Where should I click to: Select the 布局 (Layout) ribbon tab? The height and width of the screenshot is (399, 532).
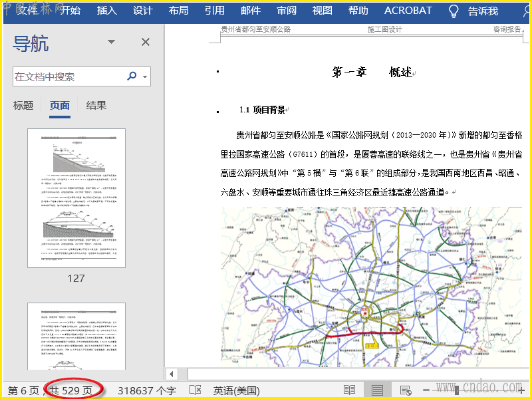[178, 11]
